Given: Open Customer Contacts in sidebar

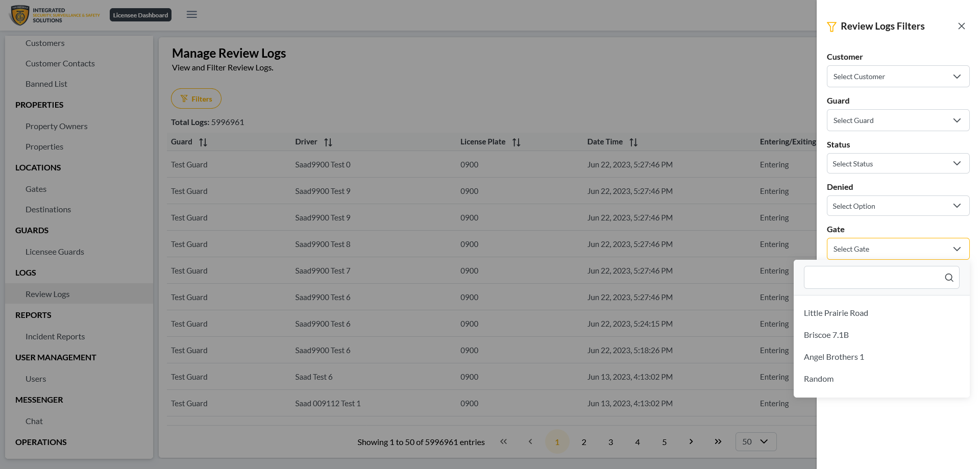Looking at the screenshot, I should (60, 64).
